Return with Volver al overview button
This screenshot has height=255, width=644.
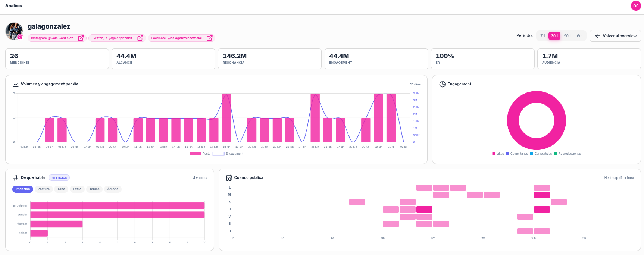[x=615, y=36]
